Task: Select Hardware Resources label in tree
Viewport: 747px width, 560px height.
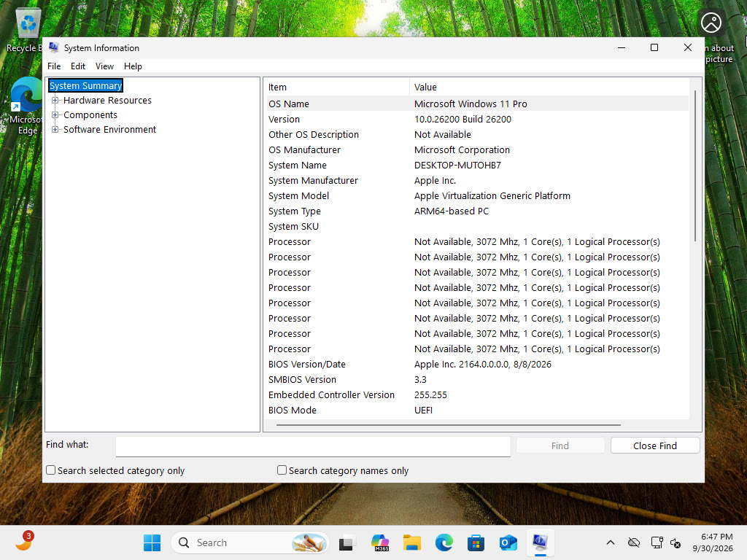Action: pos(108,101)
